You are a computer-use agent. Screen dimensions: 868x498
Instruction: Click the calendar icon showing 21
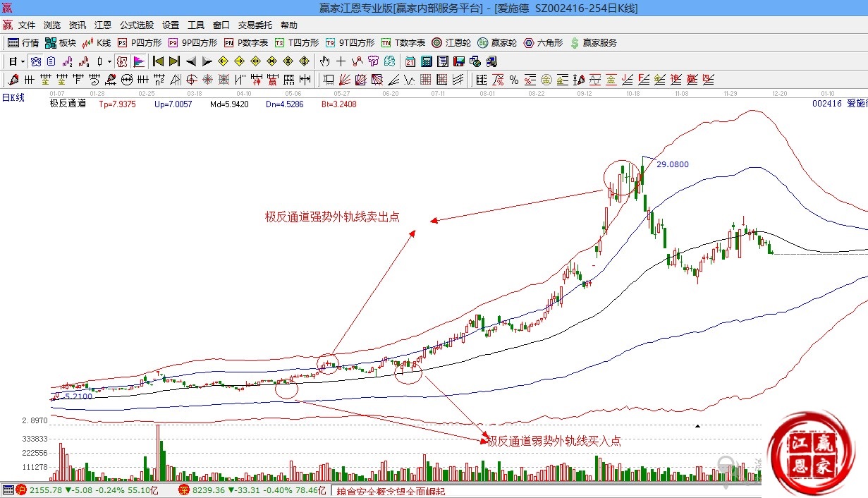(x=410, y=61)
